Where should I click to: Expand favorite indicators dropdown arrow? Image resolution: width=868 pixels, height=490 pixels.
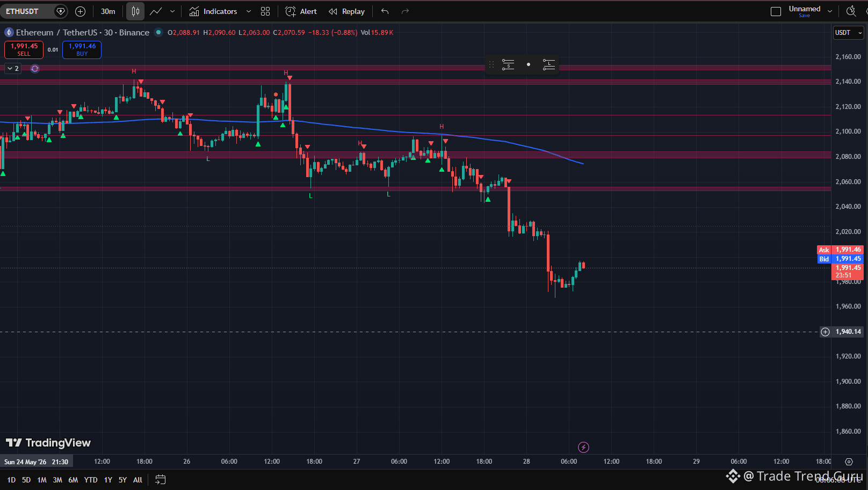249,11
